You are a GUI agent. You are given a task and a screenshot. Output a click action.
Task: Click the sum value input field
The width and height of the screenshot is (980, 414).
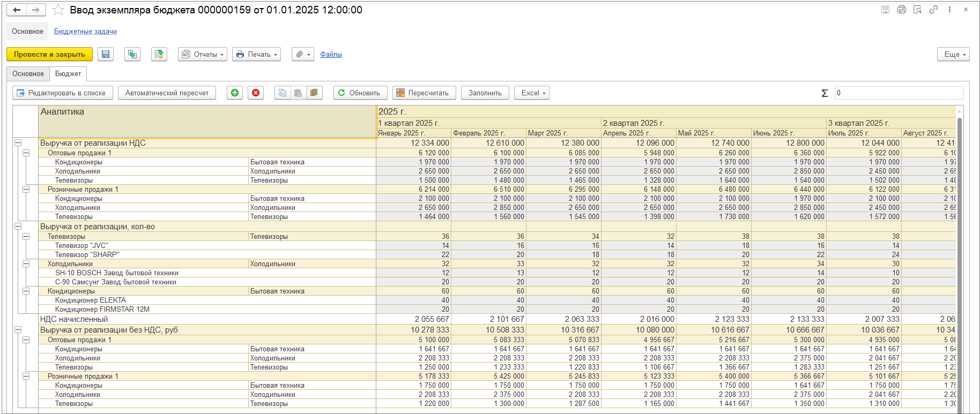pyautogui.click(x=899, y=93)
